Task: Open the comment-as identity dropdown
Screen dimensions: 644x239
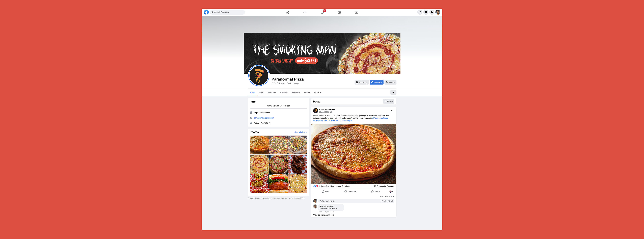Action: click(x=391, y=192)
